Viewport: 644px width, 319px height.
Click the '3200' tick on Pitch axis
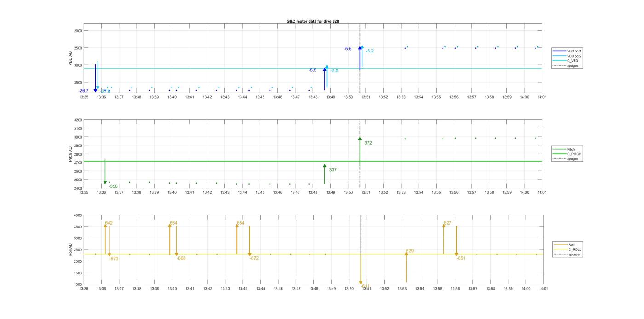77,120
